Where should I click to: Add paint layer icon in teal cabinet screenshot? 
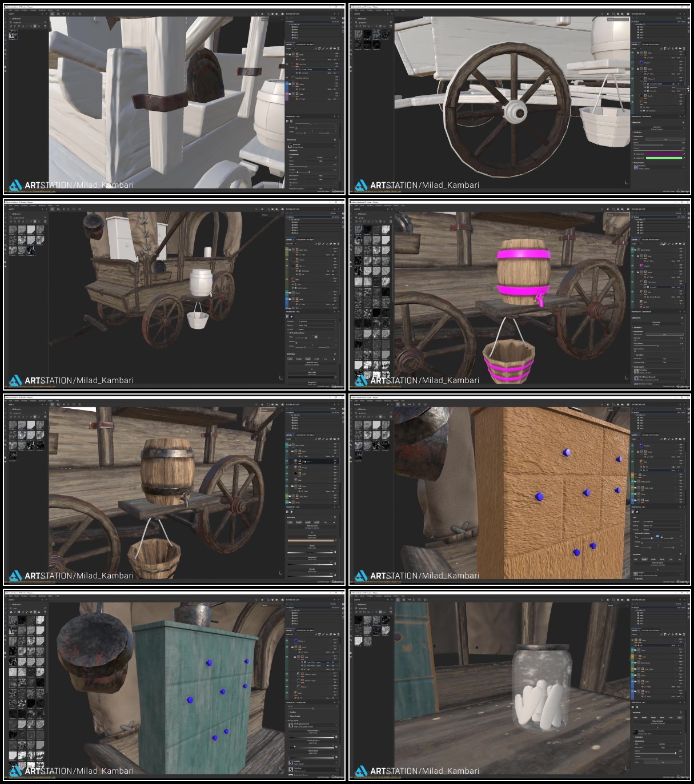(x=323, y=634)
